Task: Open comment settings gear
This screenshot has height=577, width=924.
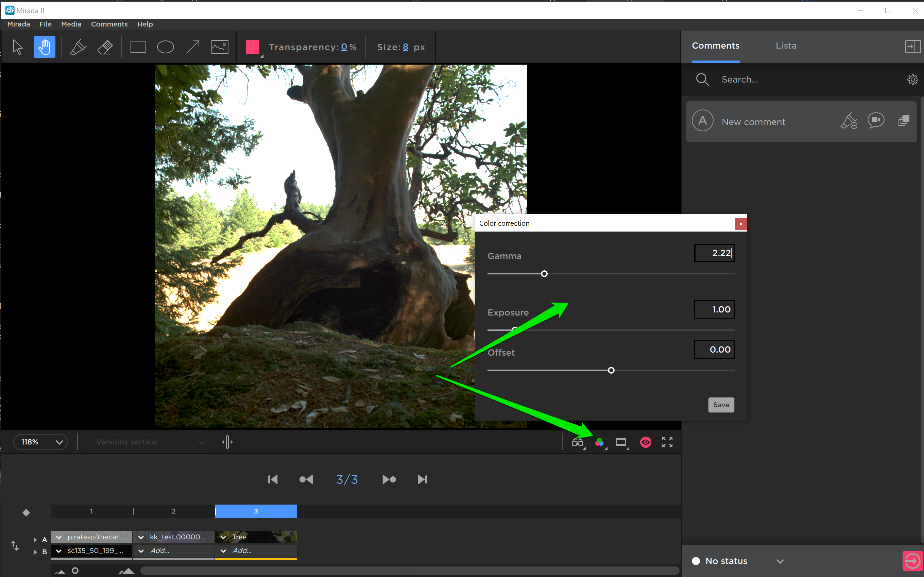Action: pyautogui.click(x=912, y=79)
